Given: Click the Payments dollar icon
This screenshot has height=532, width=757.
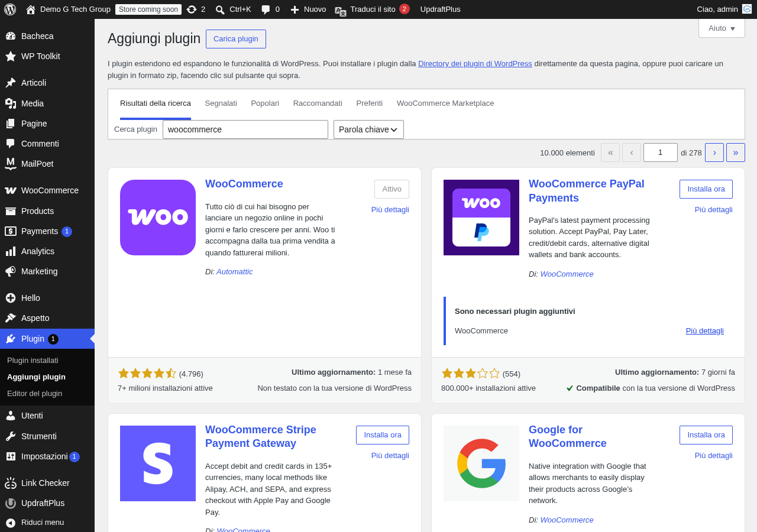Looking at the screenshot, I should tap(11, 231).
